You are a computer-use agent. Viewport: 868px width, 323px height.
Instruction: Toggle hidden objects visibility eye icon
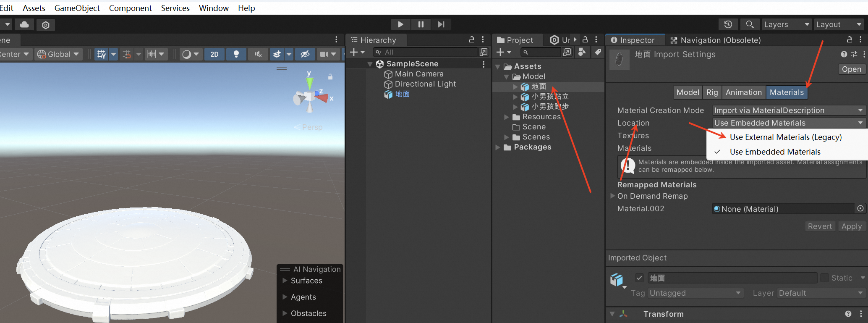point(305,54)
